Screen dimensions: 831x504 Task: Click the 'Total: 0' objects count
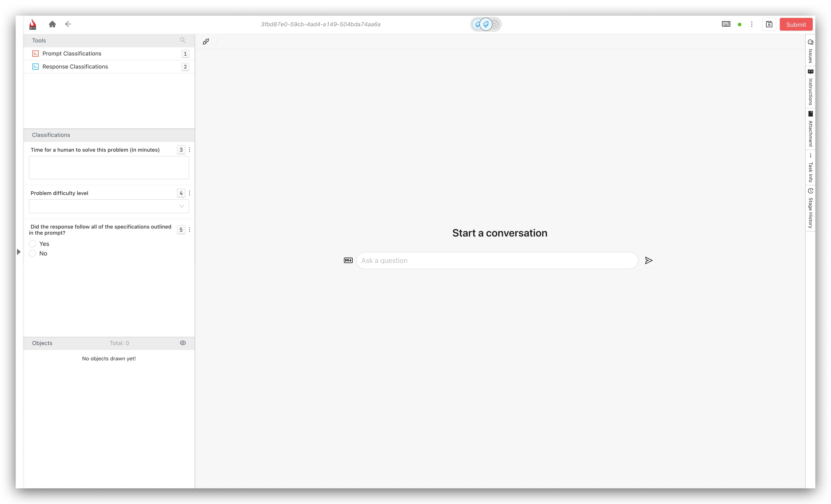tap(119, 343)
